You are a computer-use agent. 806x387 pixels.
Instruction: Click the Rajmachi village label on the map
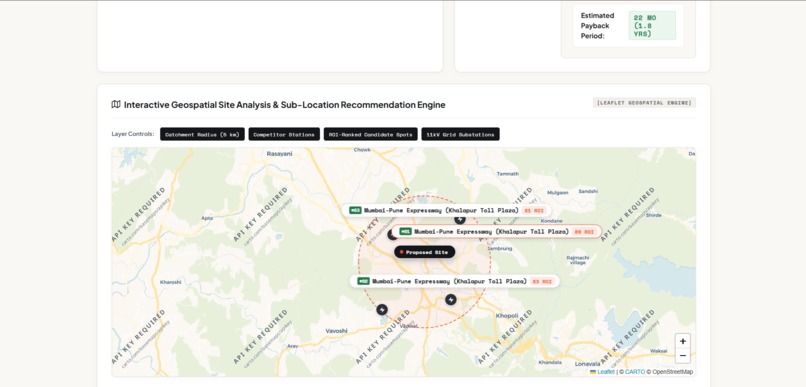pos(577,260)
